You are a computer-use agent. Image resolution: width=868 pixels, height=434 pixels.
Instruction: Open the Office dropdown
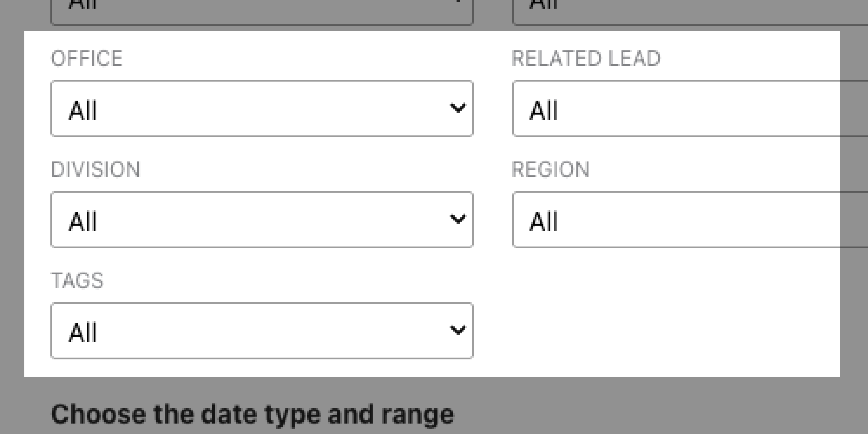(x=262, y=108)
